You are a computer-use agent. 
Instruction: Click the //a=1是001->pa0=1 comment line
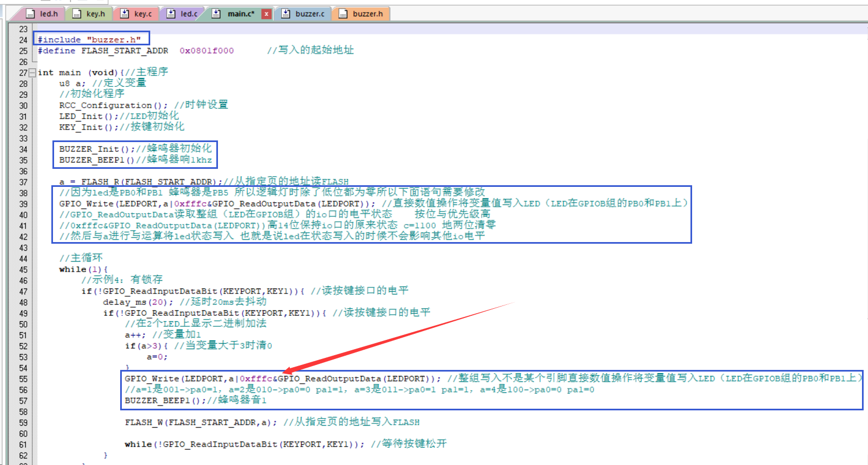(x=359, y=389)
